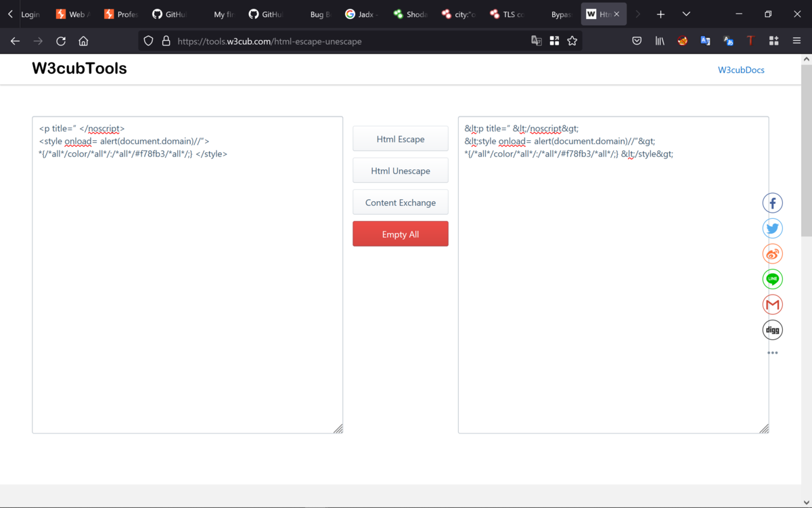Open the Firefox hamburger application menu
812x508 pixels.
[x=796, y=41]
